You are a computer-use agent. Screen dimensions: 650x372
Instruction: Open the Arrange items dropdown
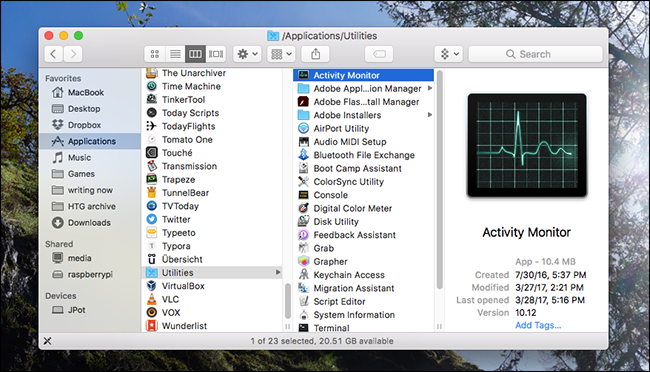pyautogui.click(x=281, y=54)
